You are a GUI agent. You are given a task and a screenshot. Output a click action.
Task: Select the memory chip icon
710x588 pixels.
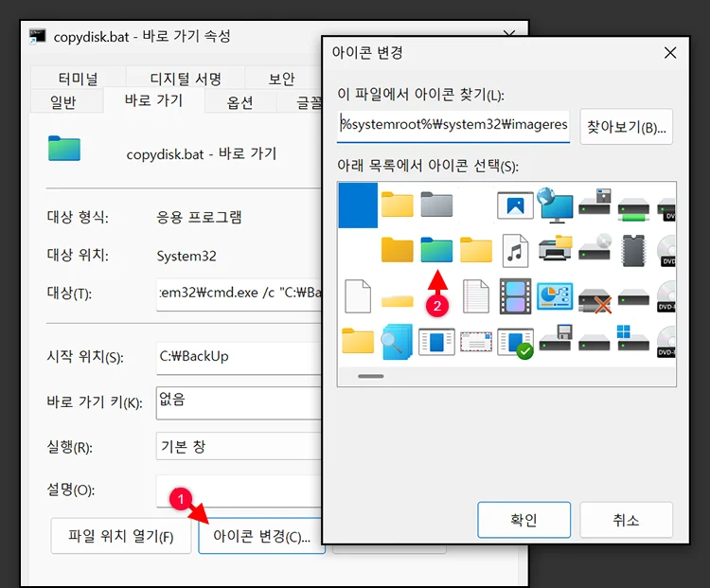click(x=633, y=251)
